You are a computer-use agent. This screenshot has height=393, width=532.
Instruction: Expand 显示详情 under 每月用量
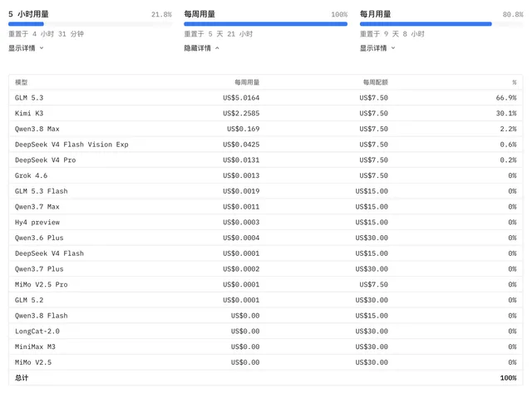point(377,48)
